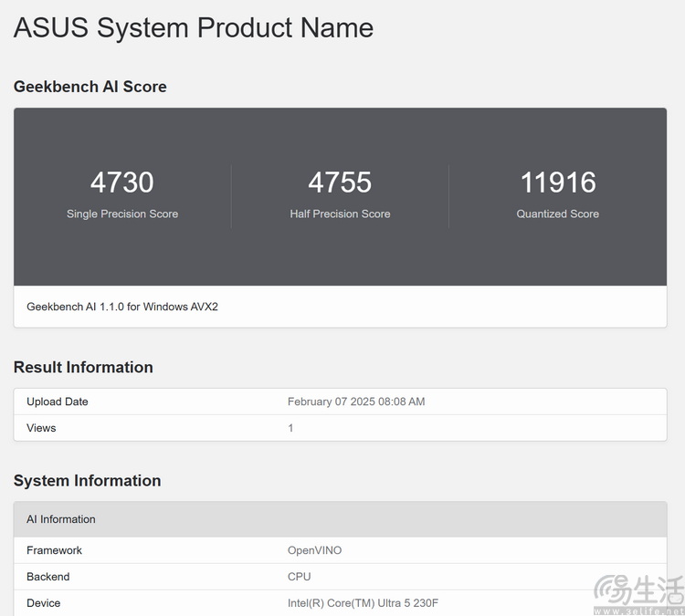Click the Half Precision Score label

(340, 214)
